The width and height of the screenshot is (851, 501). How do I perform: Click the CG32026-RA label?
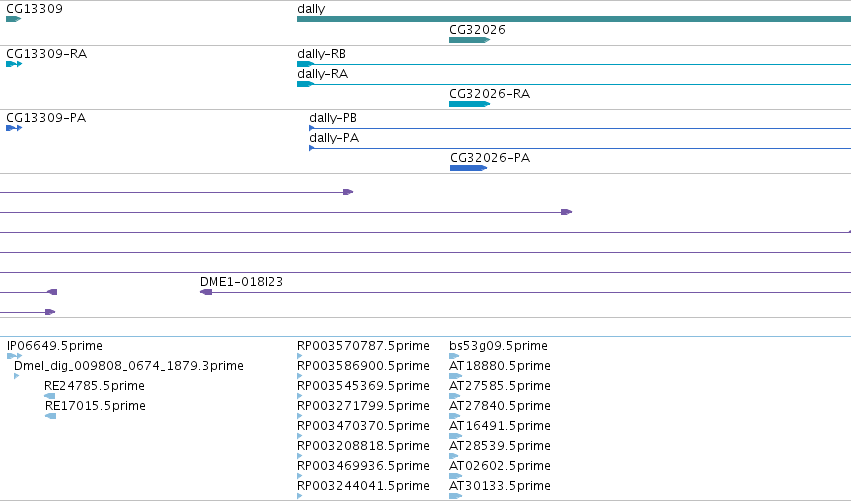click(490, 93)
